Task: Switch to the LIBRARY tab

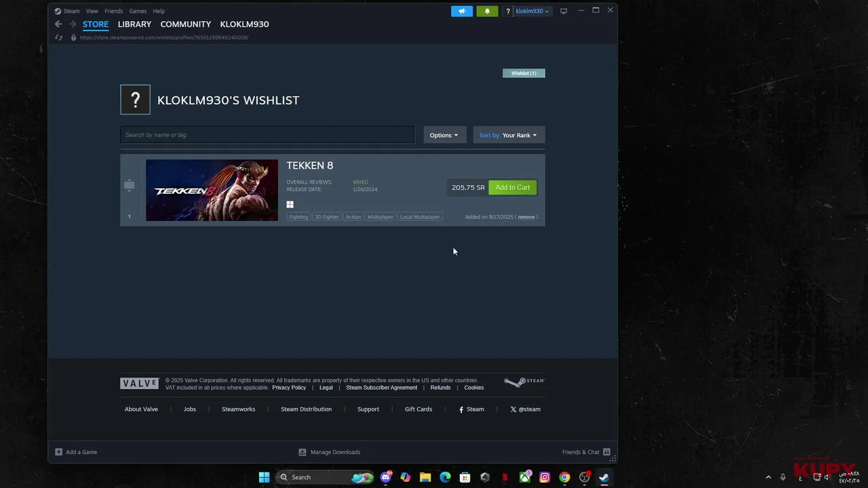Action: pyautogui.click(x=134, y=24)
